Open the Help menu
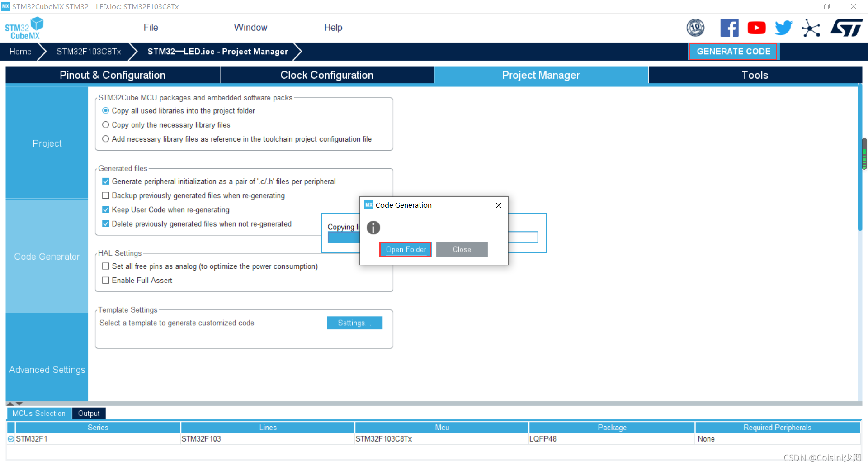 pyautogui.click(x=333, y=28)
